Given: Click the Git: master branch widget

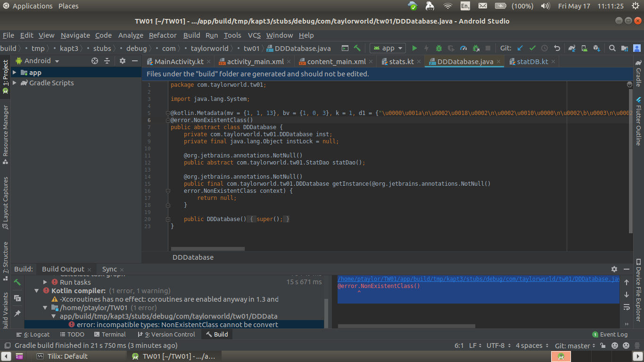Looking at the screenshot, I should coord(572,346).
